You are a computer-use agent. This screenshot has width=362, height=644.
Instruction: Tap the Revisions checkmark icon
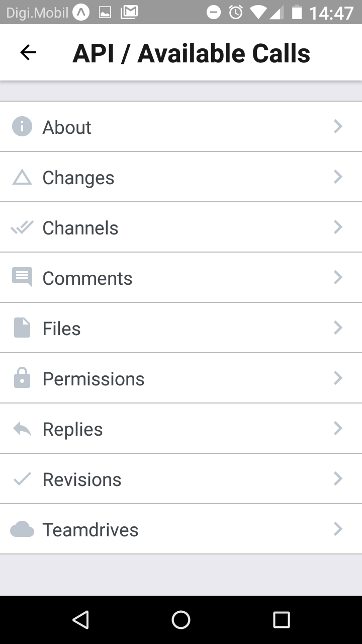tap(22, 479)
